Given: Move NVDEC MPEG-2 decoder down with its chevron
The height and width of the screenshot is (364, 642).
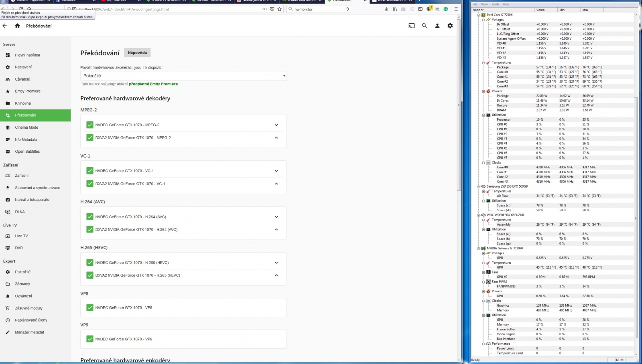Looking at the screenshot, I should point(276,125).
